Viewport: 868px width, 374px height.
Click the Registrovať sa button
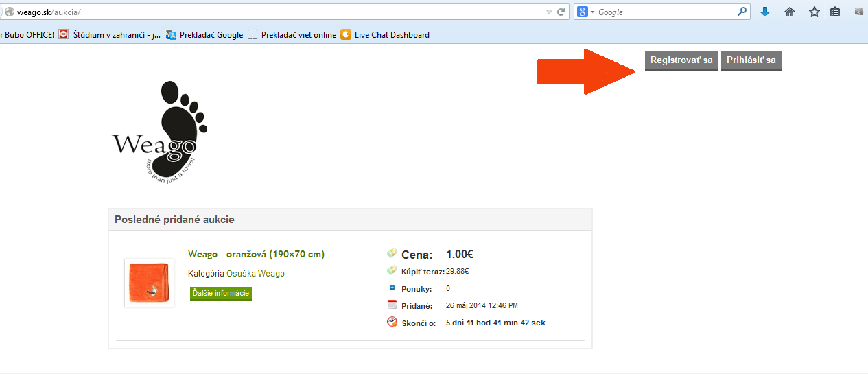(x=681, y=60)
